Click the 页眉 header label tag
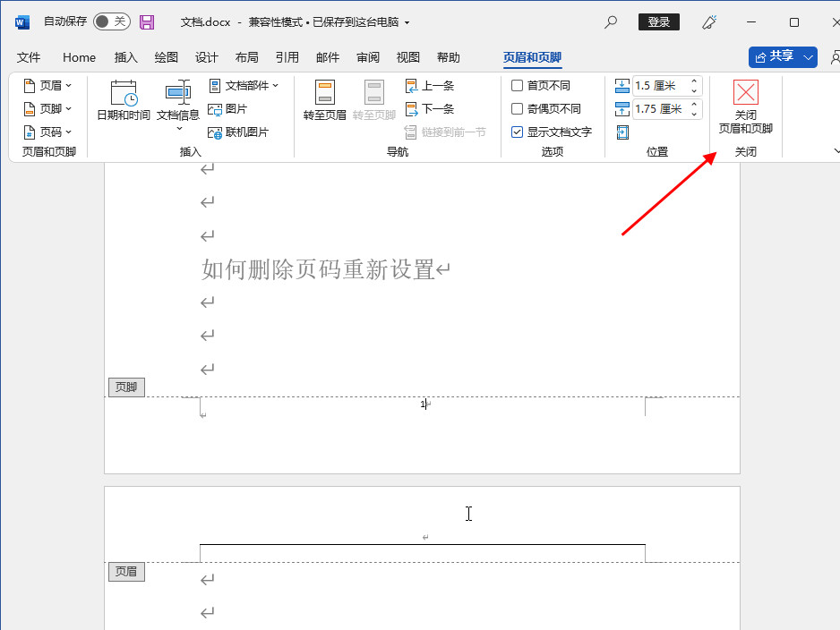 (126, 572)
